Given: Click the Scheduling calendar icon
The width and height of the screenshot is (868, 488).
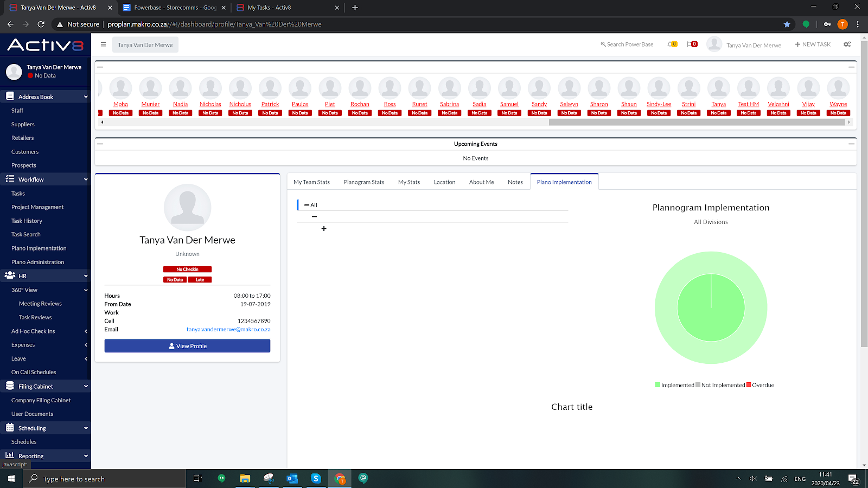Looking at the screenshot, I should (x=10, y=428).
